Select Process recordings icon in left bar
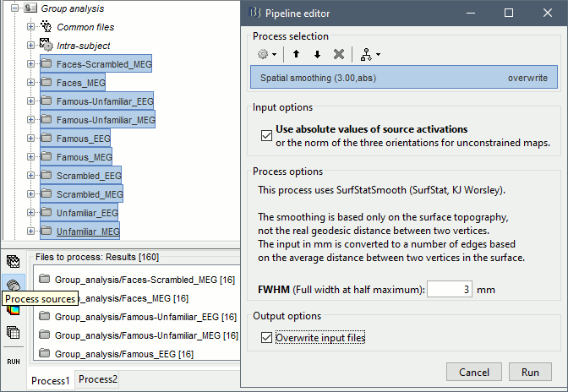Screen dimensions: 568x392 tap(13, 261)
